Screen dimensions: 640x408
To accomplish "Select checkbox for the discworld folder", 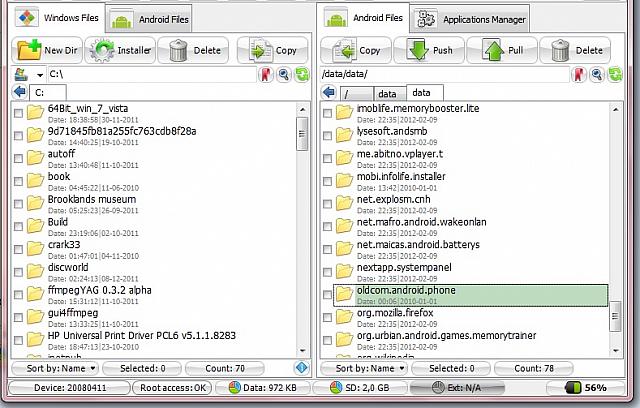I will (x=18, y=272).
